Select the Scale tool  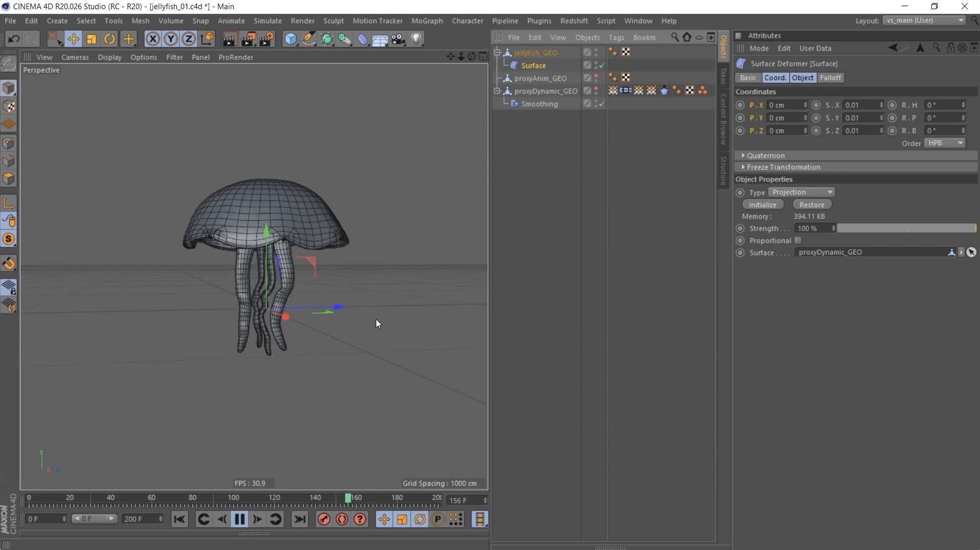91,39
